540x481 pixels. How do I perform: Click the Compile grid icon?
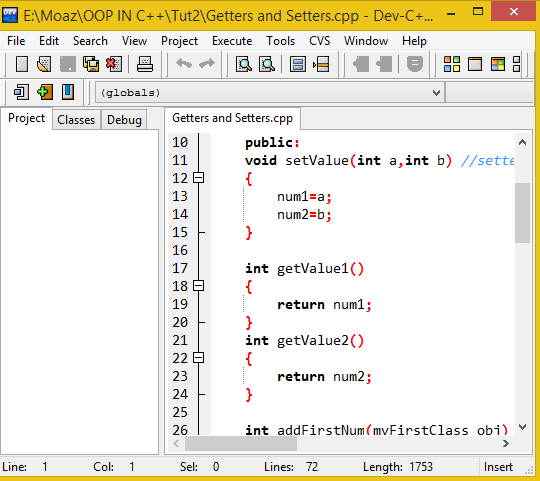(452, 64)
